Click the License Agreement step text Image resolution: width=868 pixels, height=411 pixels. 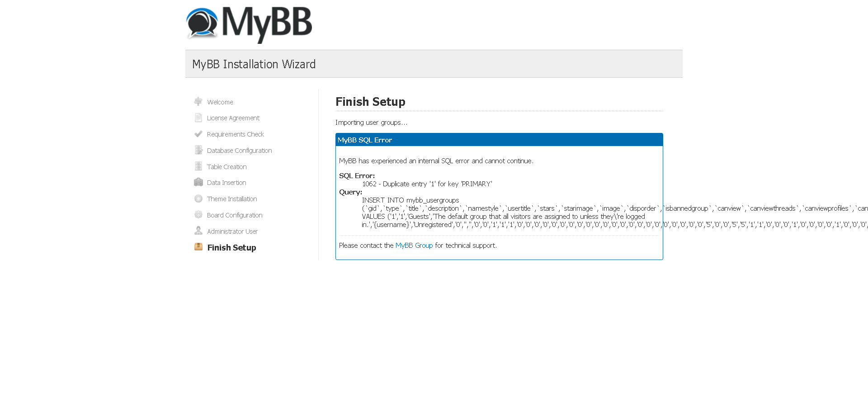[233, 118]
